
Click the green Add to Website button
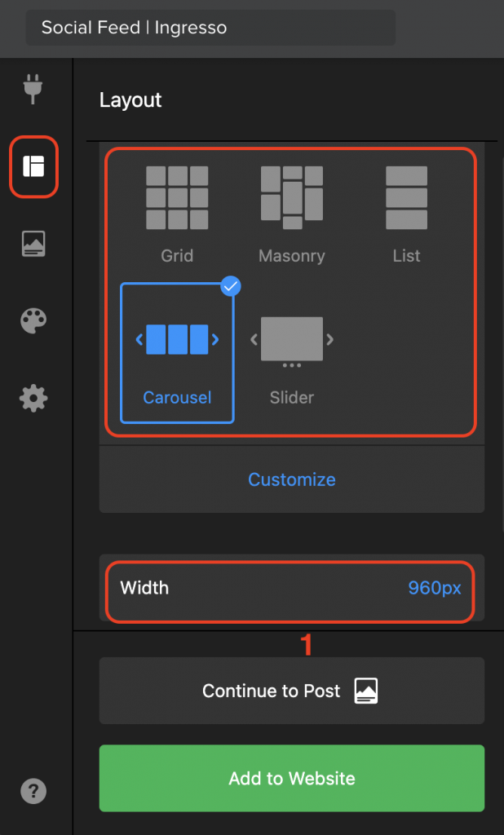point(292,778)
